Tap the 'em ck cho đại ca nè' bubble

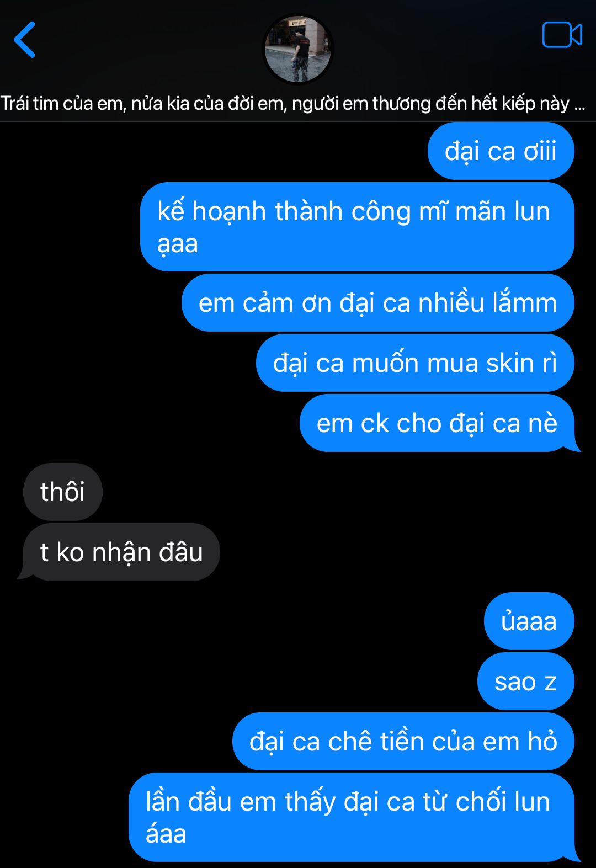click(437, 423)
